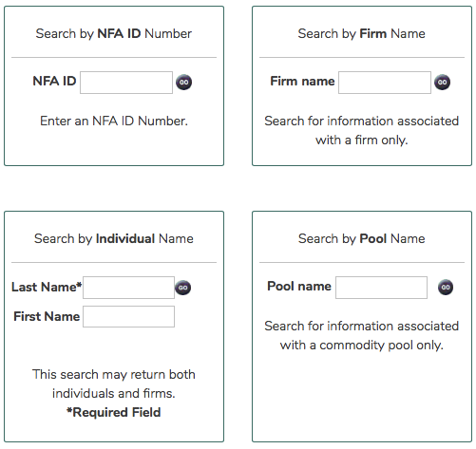Image resolution: width=476 pixels, height=449 pixels.
Task: Click the Pool name label
Action: (x=299, y=286)
